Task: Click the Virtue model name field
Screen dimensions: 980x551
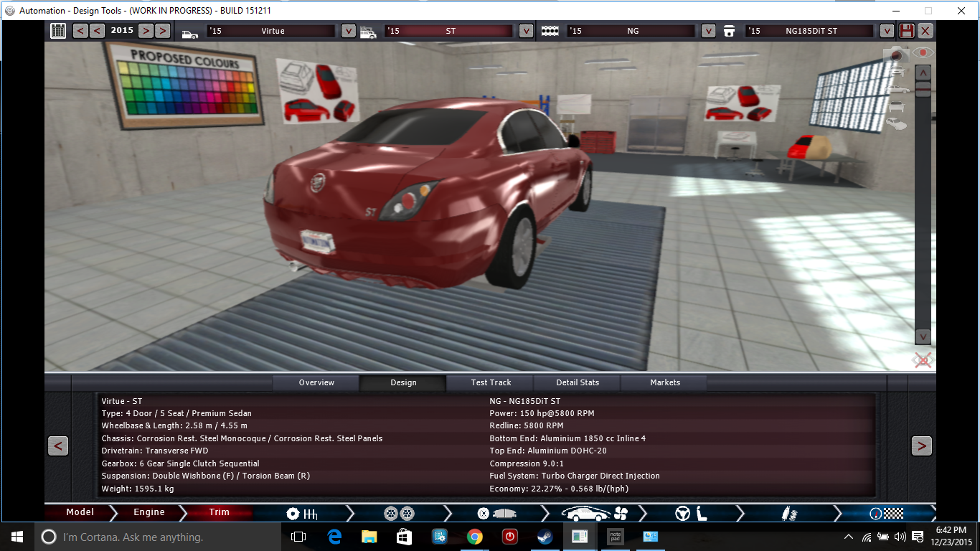Action: pos(272,31)
